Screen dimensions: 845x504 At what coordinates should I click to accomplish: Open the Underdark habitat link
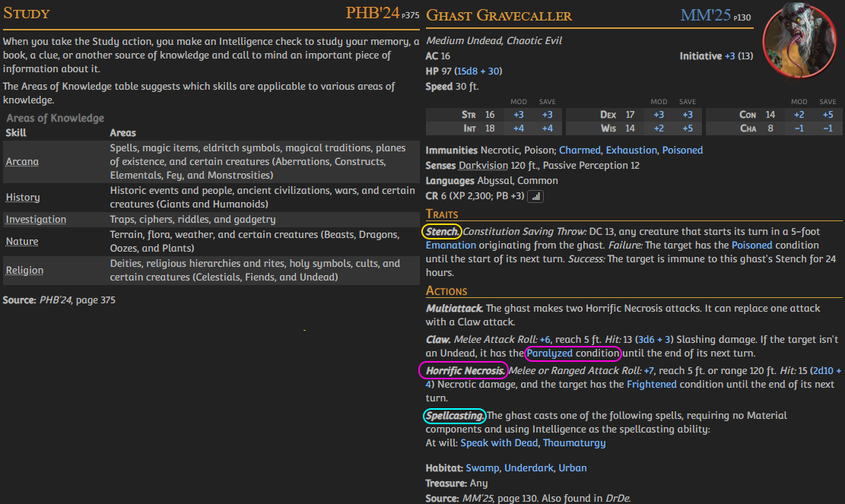528,468
